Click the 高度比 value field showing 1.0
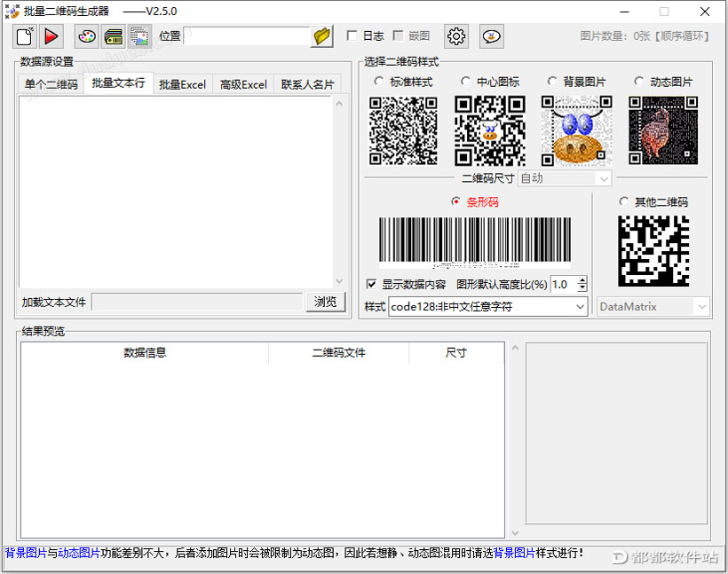 click(564, 284)
